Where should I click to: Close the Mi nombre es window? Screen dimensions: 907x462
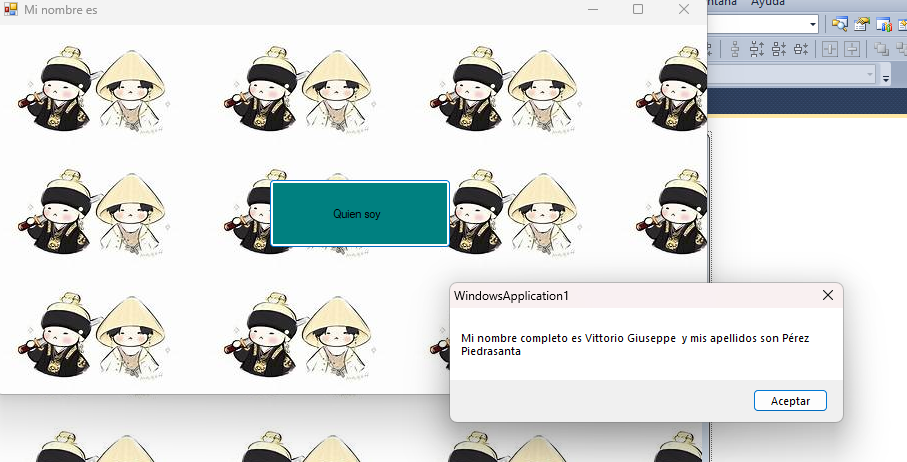(684, 9)
